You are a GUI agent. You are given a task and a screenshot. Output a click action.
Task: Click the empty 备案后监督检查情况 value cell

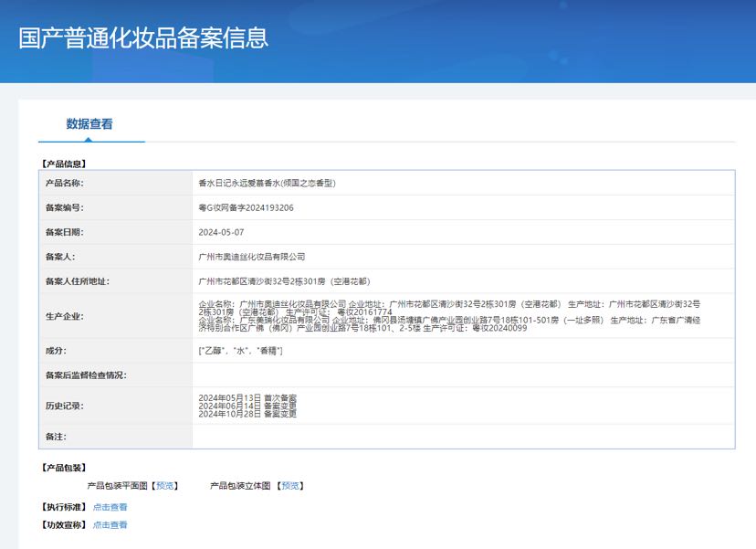pyautogui.click(x=462, y=375)
